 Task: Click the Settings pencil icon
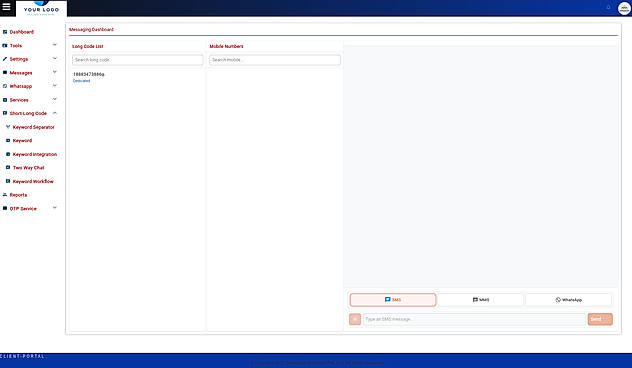5,59
